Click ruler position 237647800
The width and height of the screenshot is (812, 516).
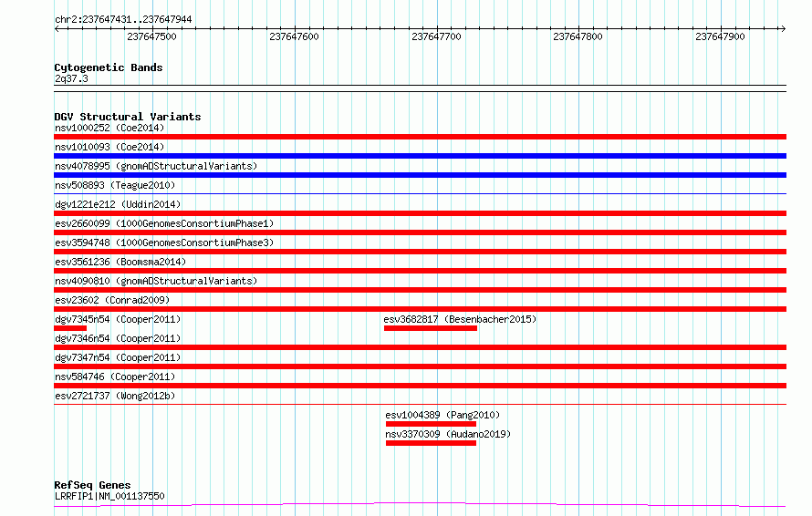(578, 36)
